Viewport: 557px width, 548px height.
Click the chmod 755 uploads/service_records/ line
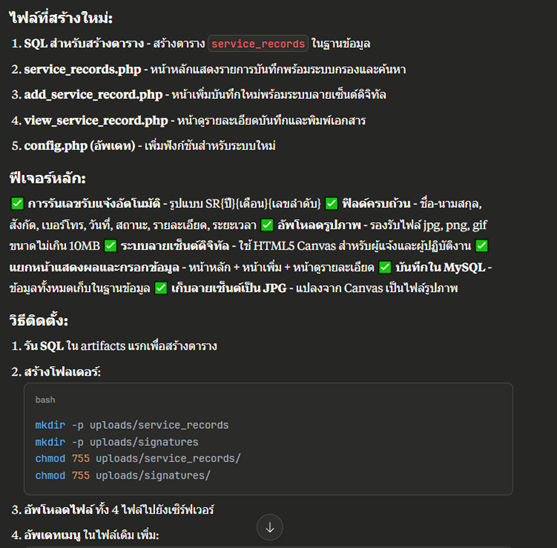click(x=138, y=459)
